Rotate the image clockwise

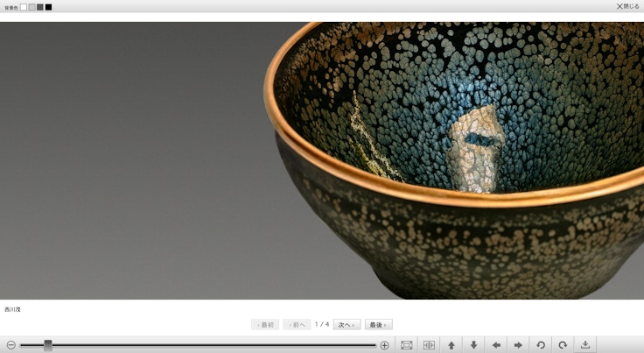[563, 345]
